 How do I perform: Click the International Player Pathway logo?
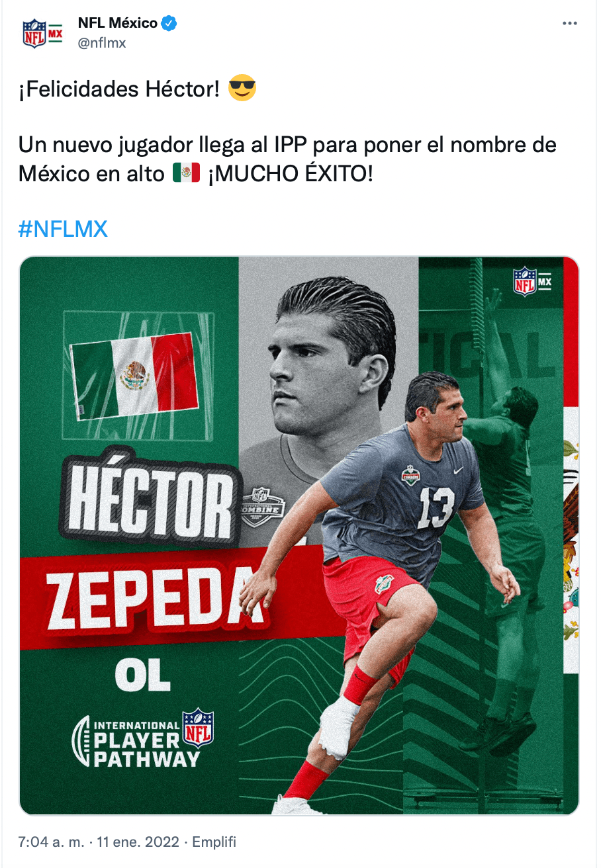point(142,738)
